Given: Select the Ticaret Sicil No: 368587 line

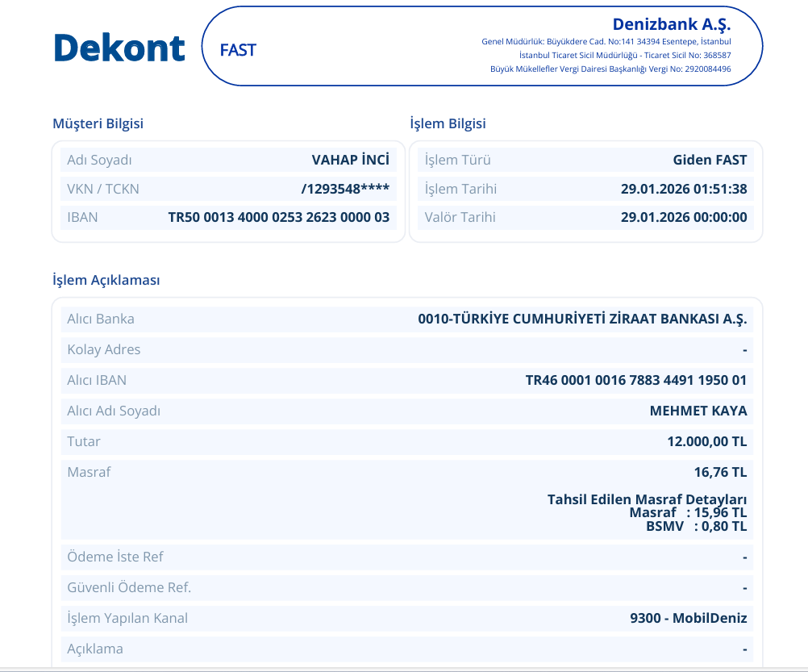Looking at the screenshot, I should (x=625, y=55).
